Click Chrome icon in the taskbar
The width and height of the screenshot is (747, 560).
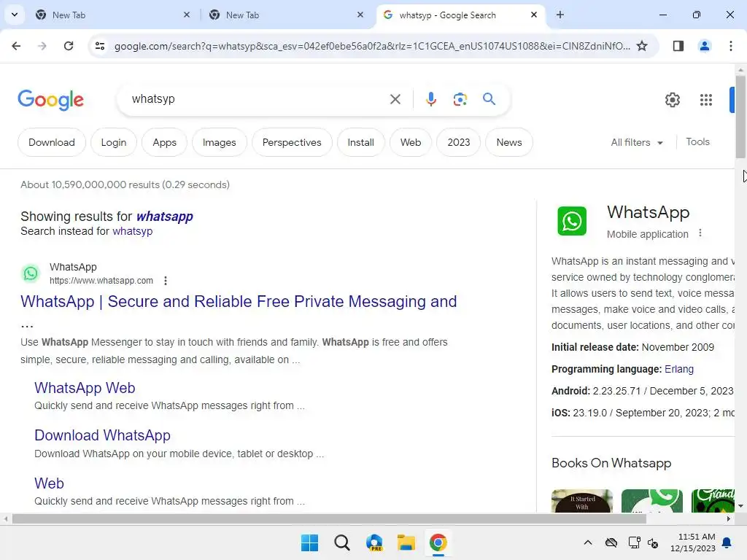click(x=438, y=542)
